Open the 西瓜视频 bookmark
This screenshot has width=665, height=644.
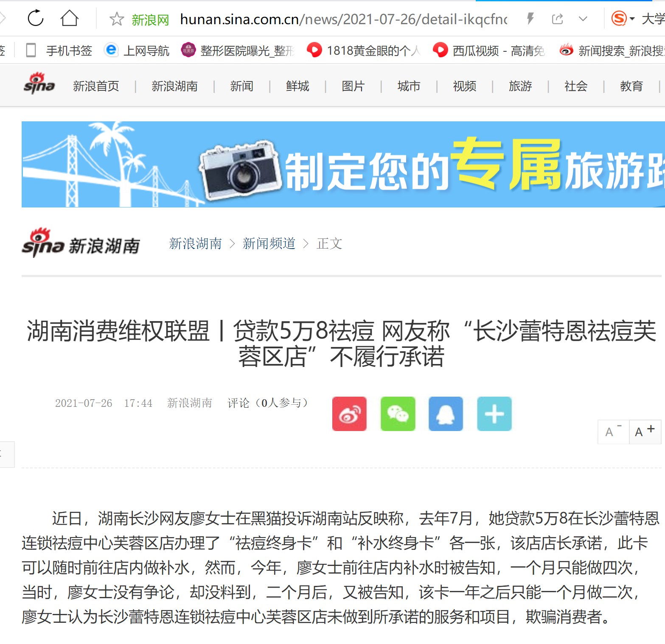point(489,50)
